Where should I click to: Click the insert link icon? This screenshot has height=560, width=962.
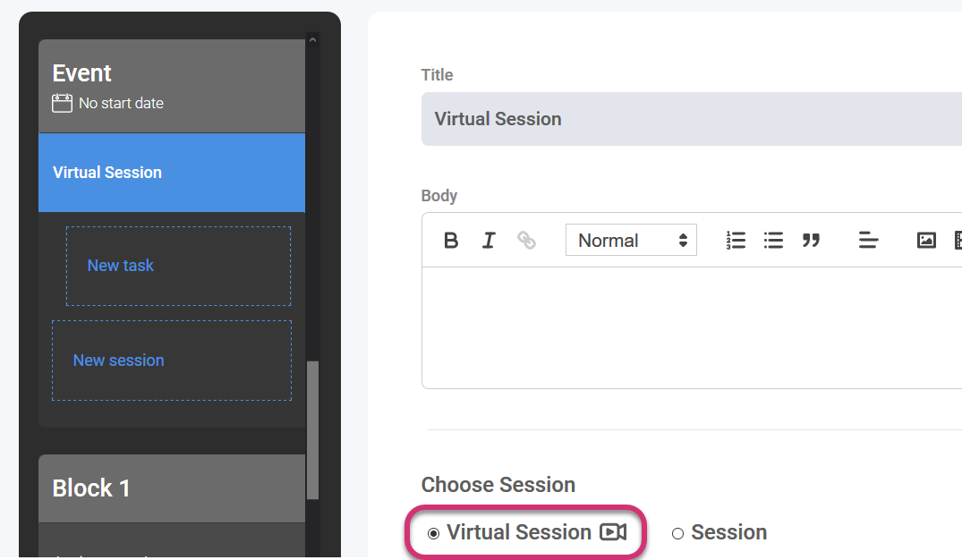pos(527,241)
